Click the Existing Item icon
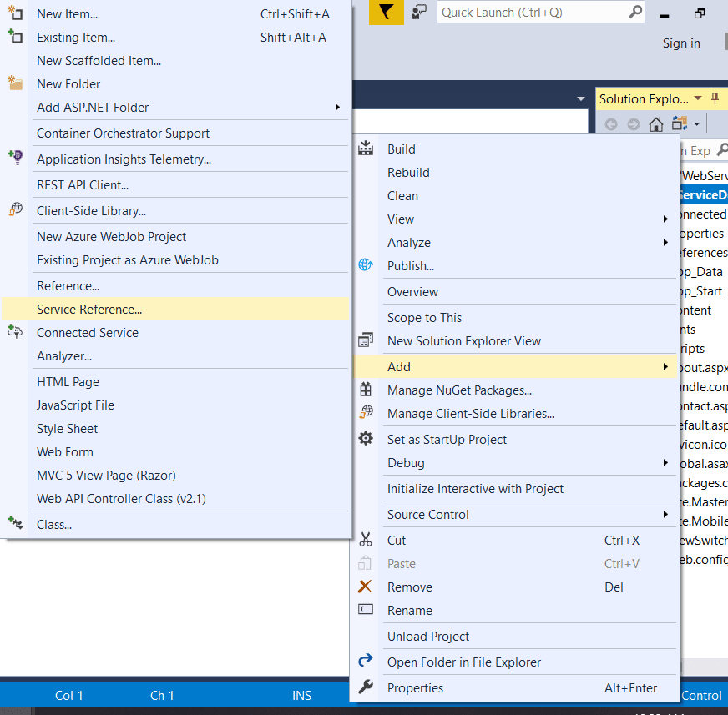The height and width of the screenshot is (715, 728). tap(15, 36)
